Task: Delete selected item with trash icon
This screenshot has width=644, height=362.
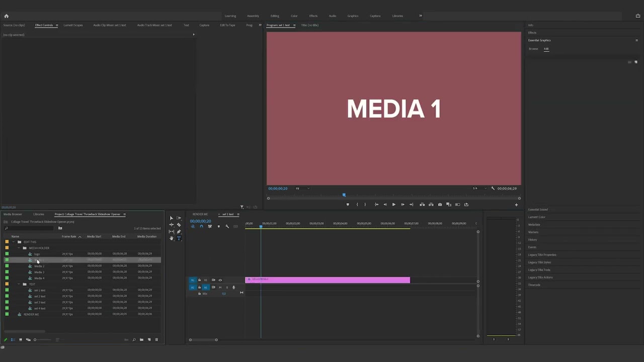Action: [x=156, y=340]
